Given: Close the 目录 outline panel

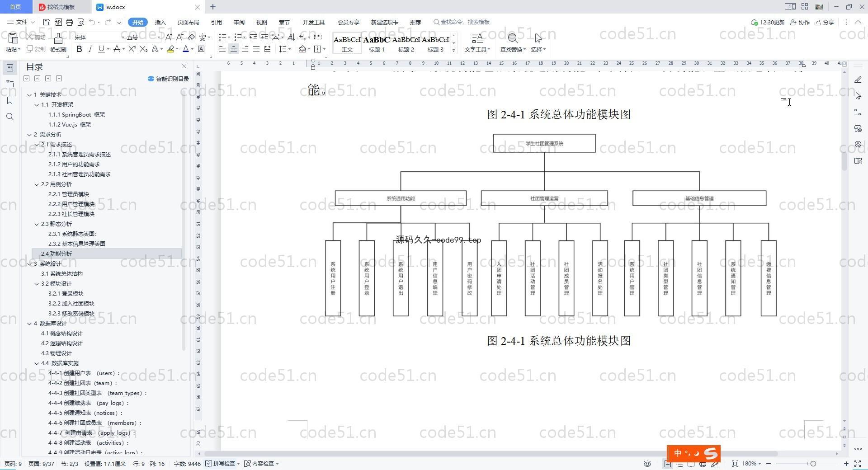Looking at the screenshot, I should [184, 66].
